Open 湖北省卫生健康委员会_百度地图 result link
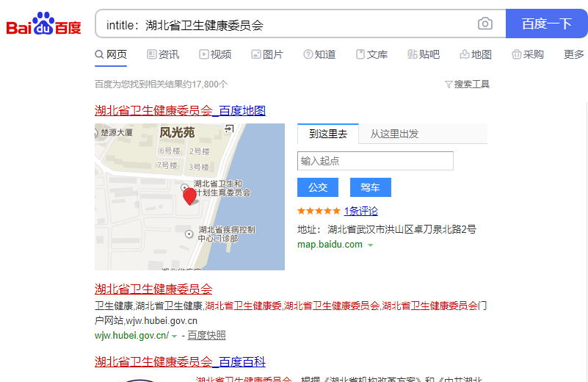This screenshot has height=382, width=588. [x=180, y=111]
